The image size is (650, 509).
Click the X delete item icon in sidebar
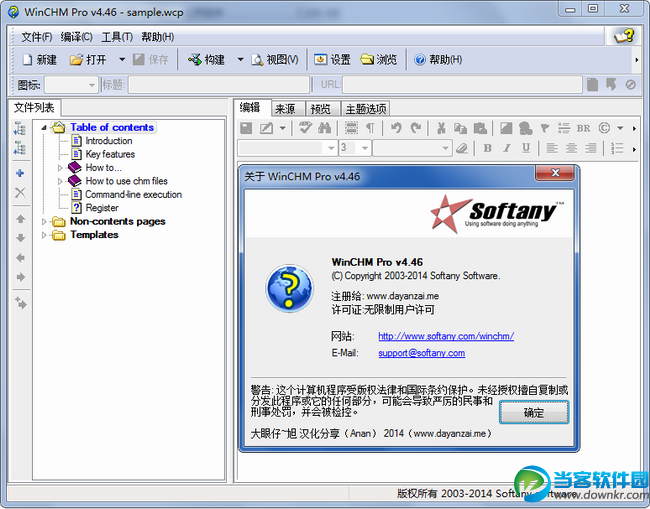tap(20, 193)
